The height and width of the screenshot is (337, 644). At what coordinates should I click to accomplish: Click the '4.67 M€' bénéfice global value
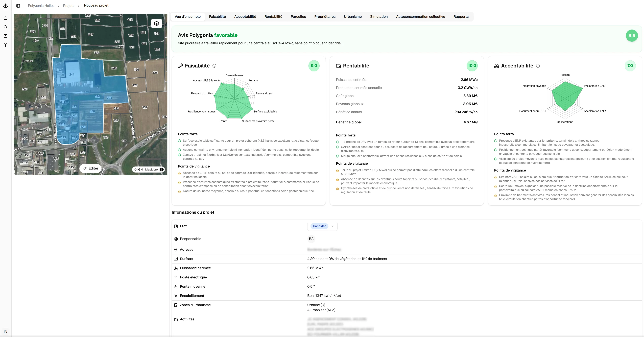(470, 122)
